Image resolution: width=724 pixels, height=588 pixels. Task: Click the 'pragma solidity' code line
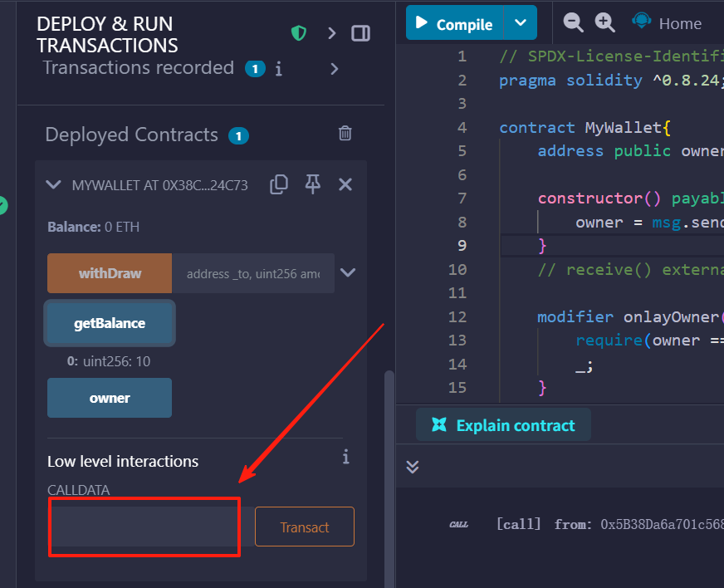(610, 81)
